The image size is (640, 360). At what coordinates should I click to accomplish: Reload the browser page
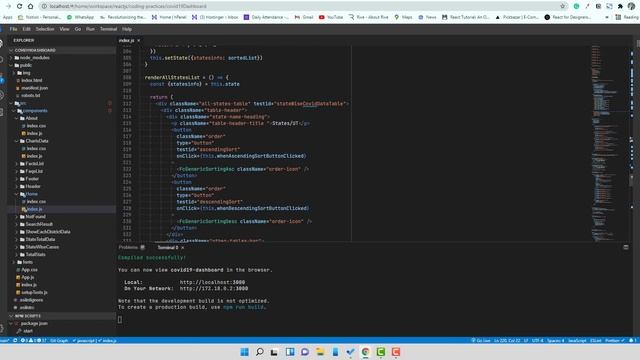[x=19, y=6]
